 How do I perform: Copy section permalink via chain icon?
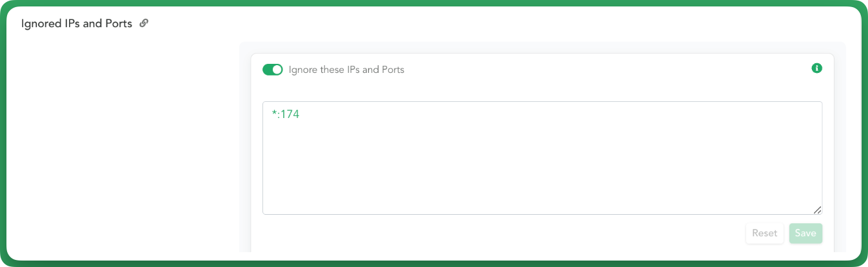(x=144, y=23)
